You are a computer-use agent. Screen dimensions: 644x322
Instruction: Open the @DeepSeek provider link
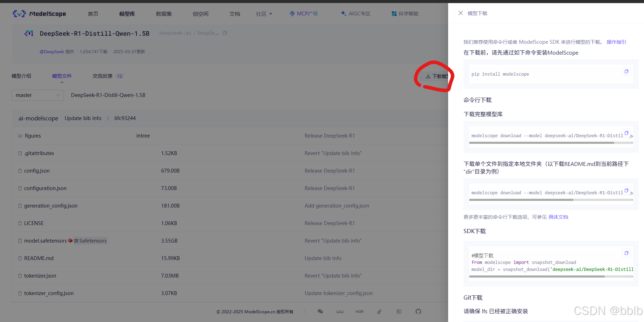(52, 52)
